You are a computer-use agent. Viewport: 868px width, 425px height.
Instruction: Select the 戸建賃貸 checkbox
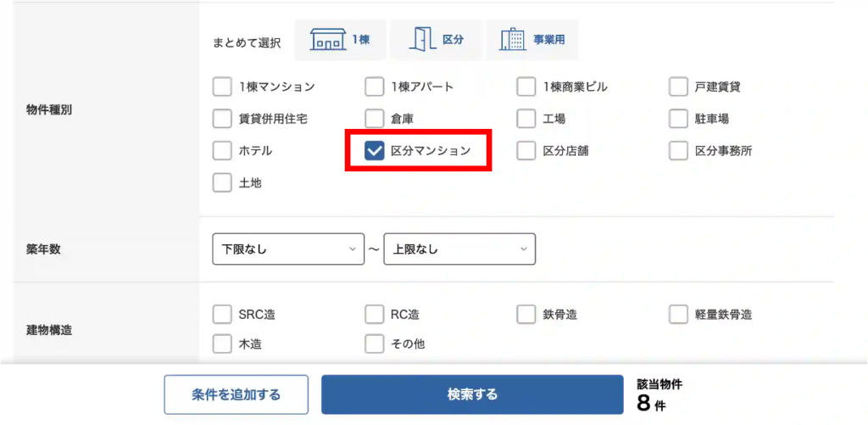coord(678,87)
